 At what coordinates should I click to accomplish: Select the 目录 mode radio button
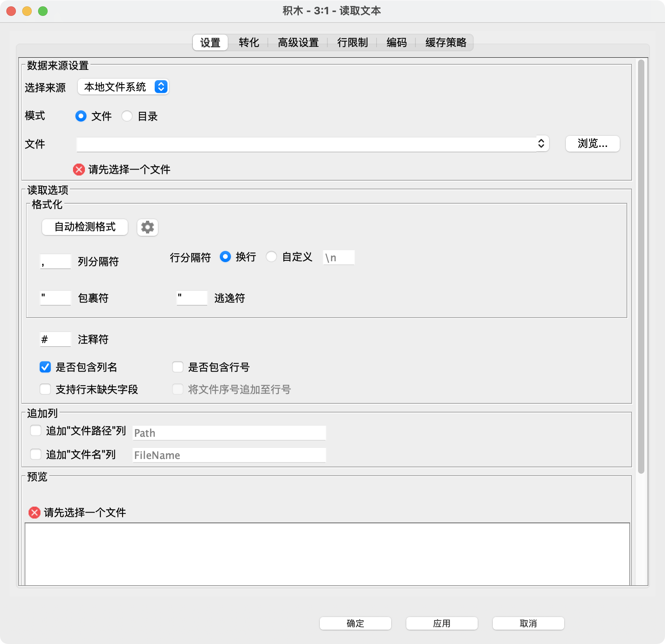(x=127, y=116)
